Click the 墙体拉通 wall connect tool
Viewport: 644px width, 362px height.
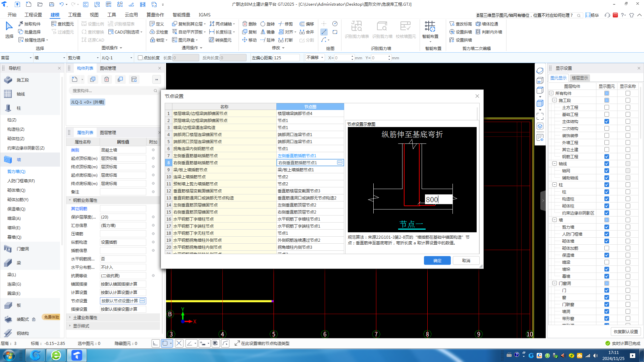[487, 24]
